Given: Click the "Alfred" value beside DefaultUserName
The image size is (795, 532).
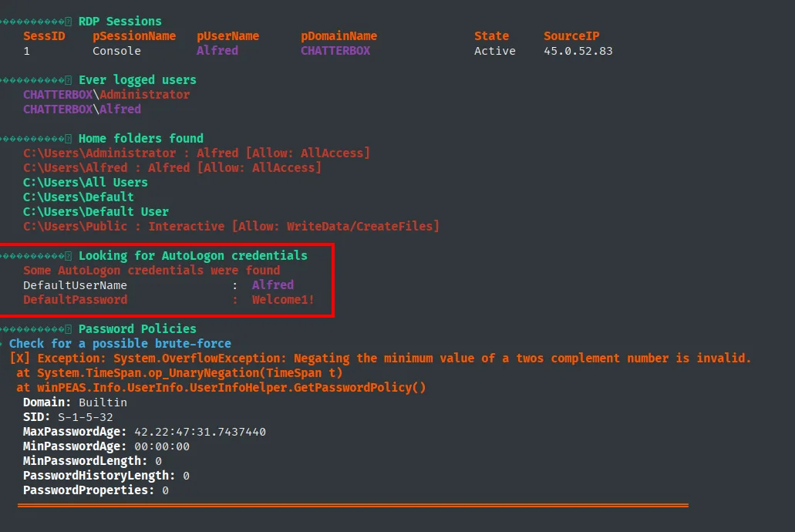Looking at the screenshot, I should click(x=273, y=285).
